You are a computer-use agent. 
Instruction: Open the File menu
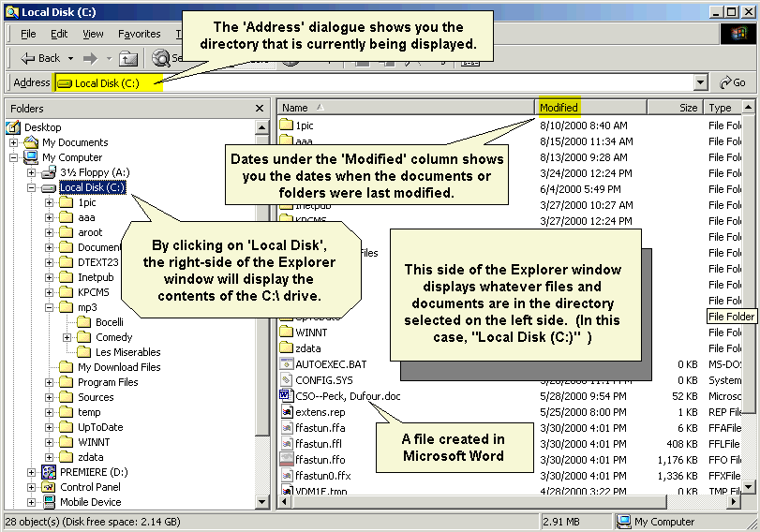[x=28, y=34]
